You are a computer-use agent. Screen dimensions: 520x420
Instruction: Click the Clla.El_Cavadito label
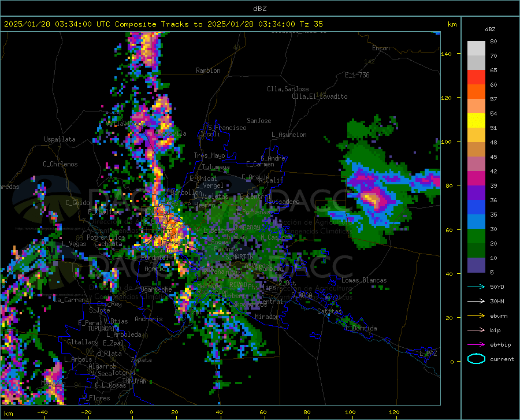[x=320, y=96]
